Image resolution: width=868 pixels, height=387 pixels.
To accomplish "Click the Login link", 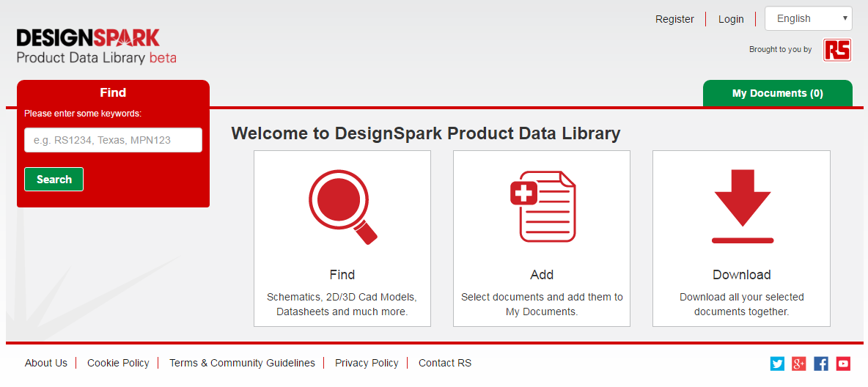I will coord(731,19).
